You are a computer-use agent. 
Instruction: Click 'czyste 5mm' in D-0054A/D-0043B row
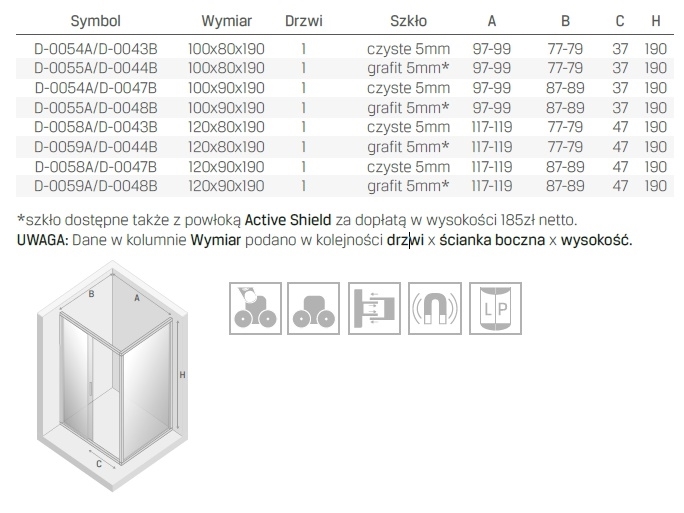[408, 49]
